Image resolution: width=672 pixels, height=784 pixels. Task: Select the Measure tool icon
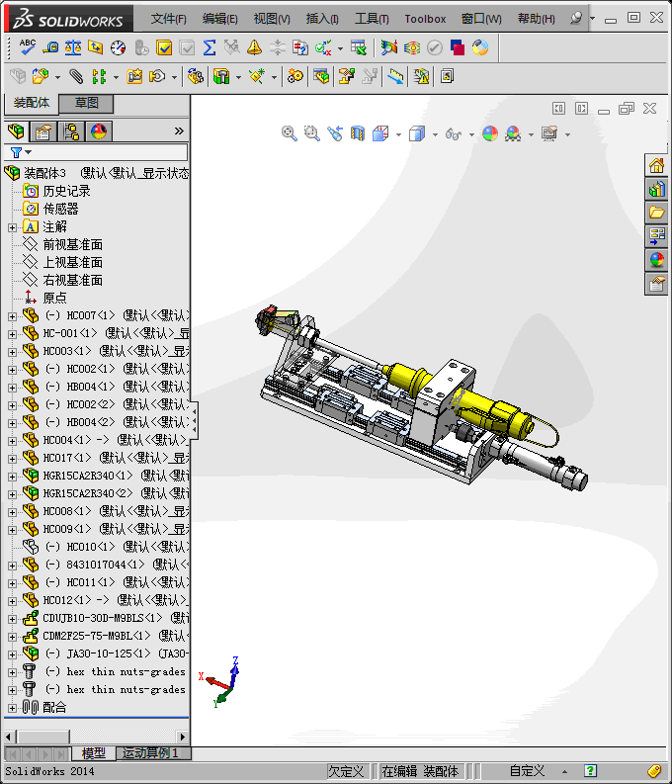(50, 47)
